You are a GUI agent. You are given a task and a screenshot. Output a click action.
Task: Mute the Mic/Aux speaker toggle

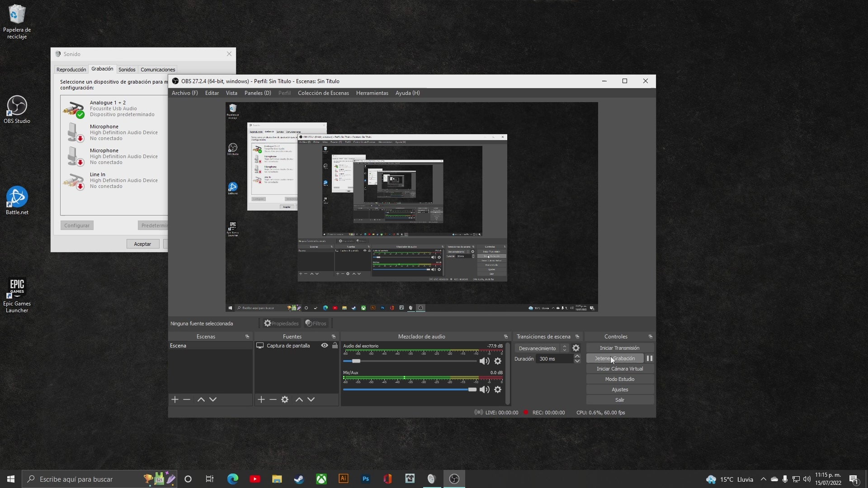point(484,389)
